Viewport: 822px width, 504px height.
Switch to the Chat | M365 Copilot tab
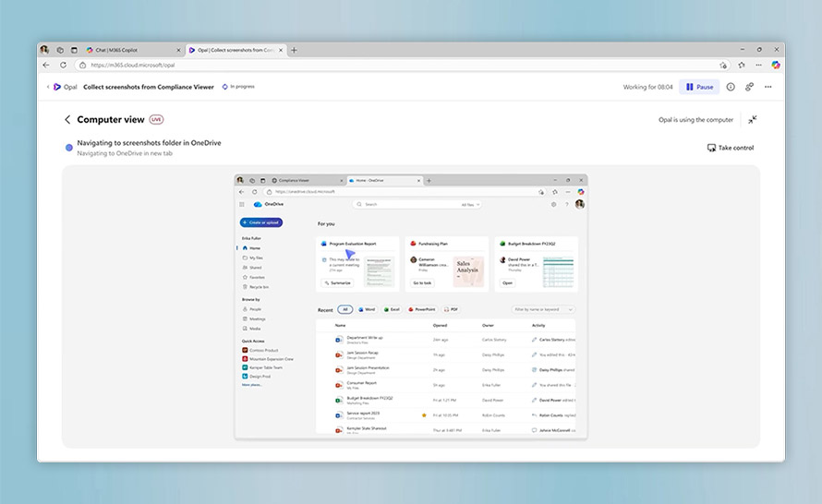coord(133,50)
